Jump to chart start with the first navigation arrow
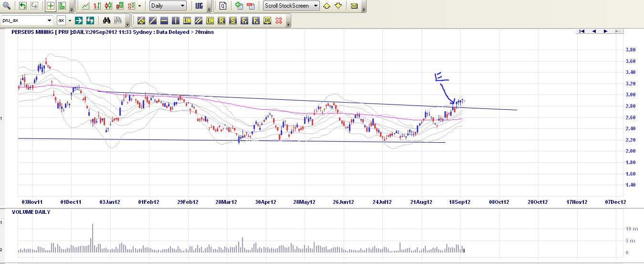 coord(582,31)
